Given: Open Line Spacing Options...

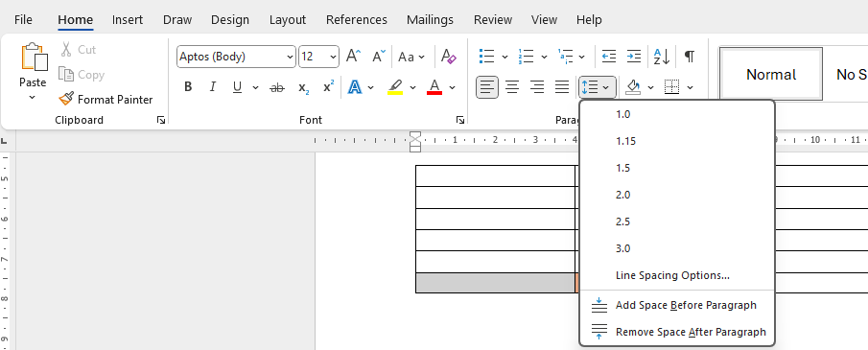Looking at the screenshot, I should pos(676,275).
